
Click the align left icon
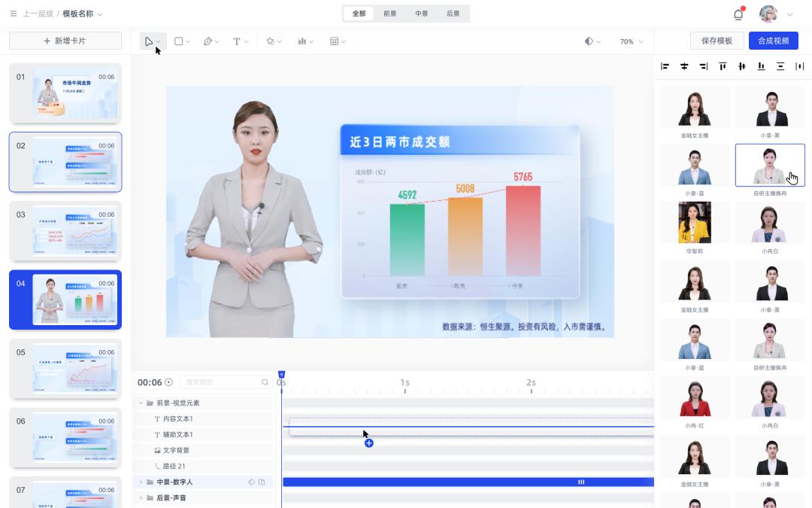click(x=665, y=66)
